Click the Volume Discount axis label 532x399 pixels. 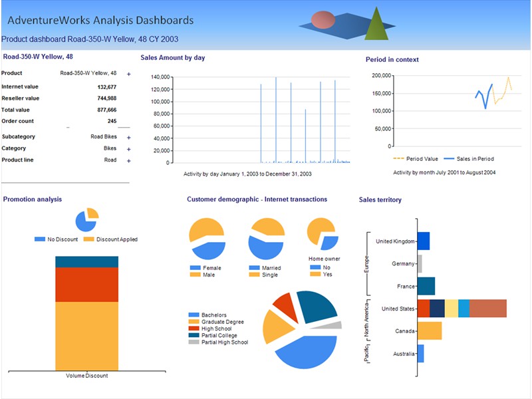click(87, 376)
